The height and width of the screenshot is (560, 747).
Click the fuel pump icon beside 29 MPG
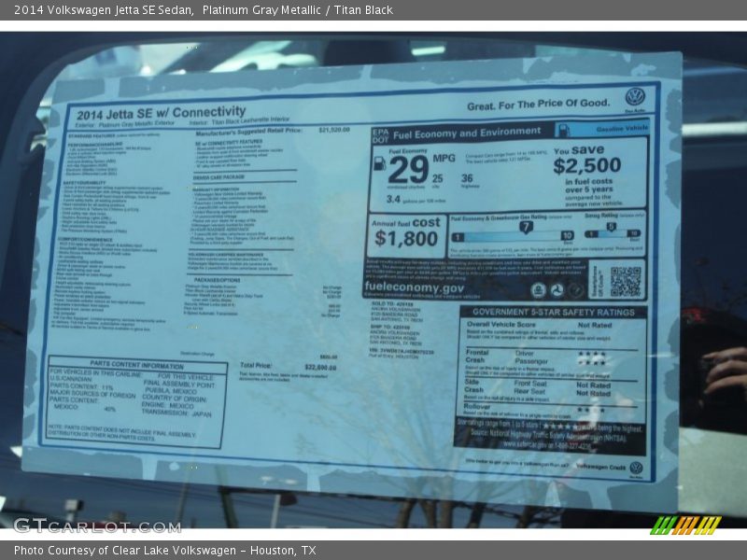[380, 163]
